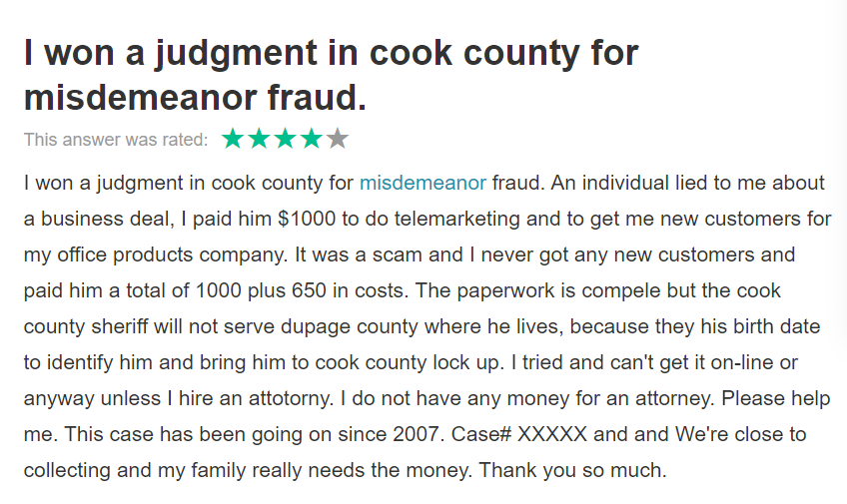Click the second green rating star
This screenshot has height=504, width=847.
click(x=259, y=139)
